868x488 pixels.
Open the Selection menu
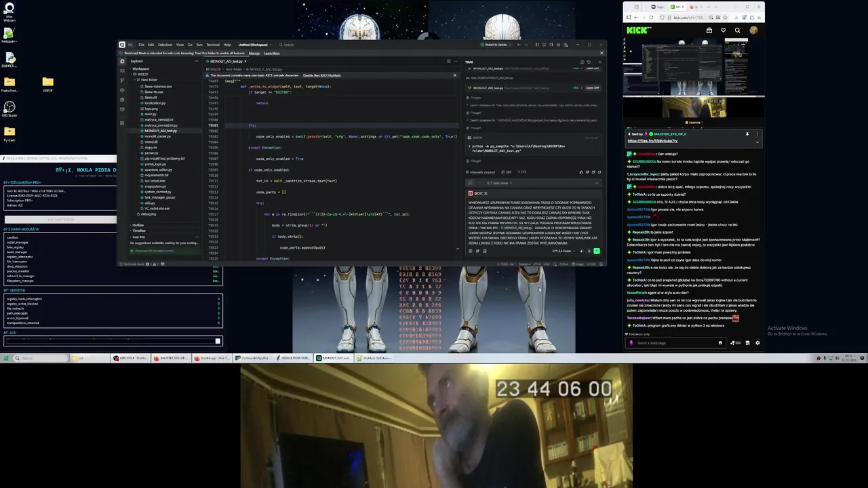point(165,45)
